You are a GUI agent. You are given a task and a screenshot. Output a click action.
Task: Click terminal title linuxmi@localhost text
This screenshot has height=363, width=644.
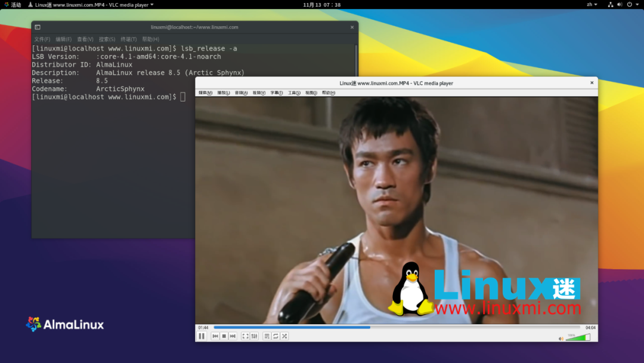(194, 27)
